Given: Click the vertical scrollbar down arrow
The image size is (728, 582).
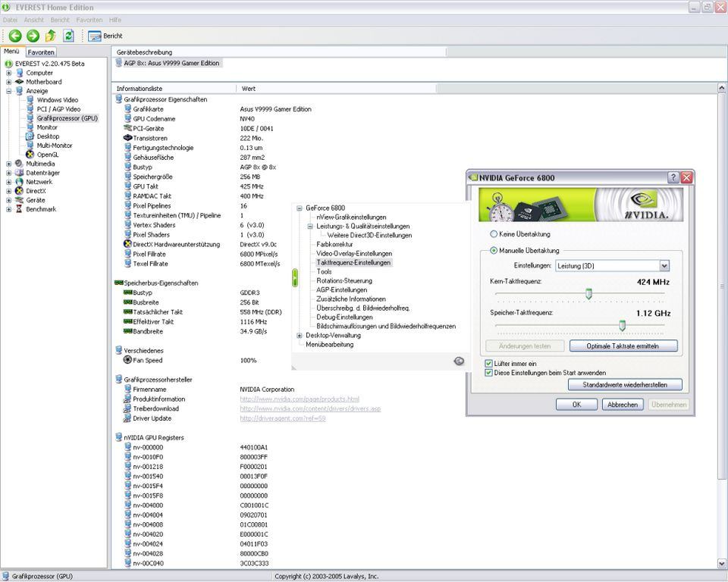Looking at the screenshot, I should click(x=722, y=565).
